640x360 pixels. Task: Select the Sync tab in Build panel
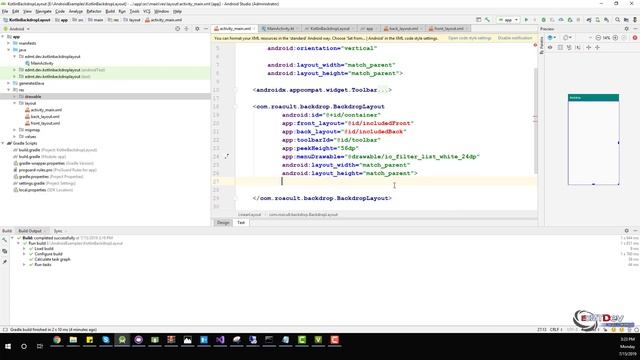pyautogui.click(x=58, y=231)
